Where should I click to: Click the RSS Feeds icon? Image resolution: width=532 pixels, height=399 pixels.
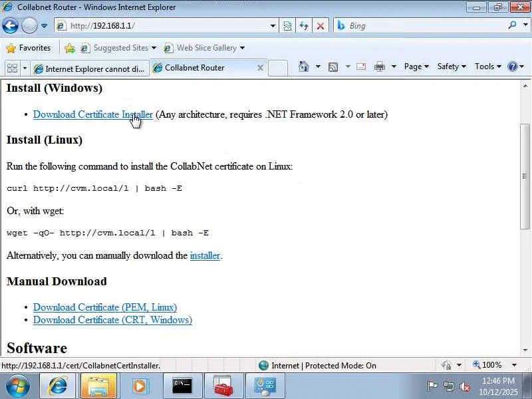[333, 67]
